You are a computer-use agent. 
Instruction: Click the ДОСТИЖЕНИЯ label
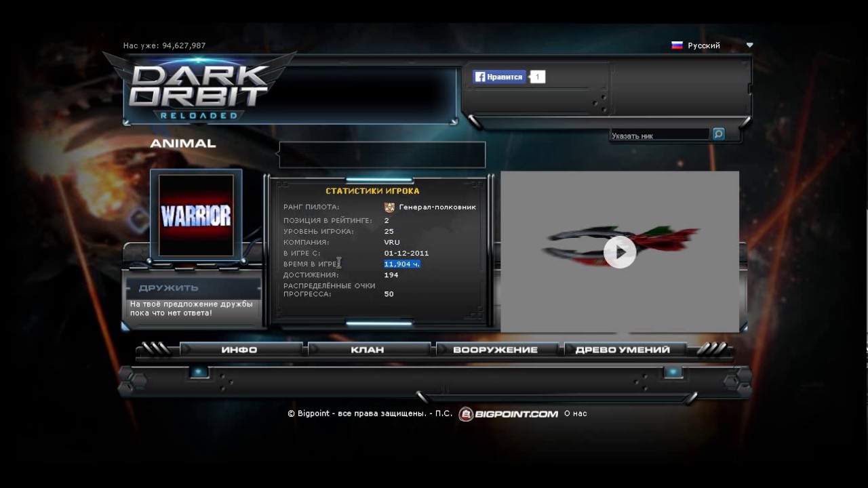[x=311, y=274]
